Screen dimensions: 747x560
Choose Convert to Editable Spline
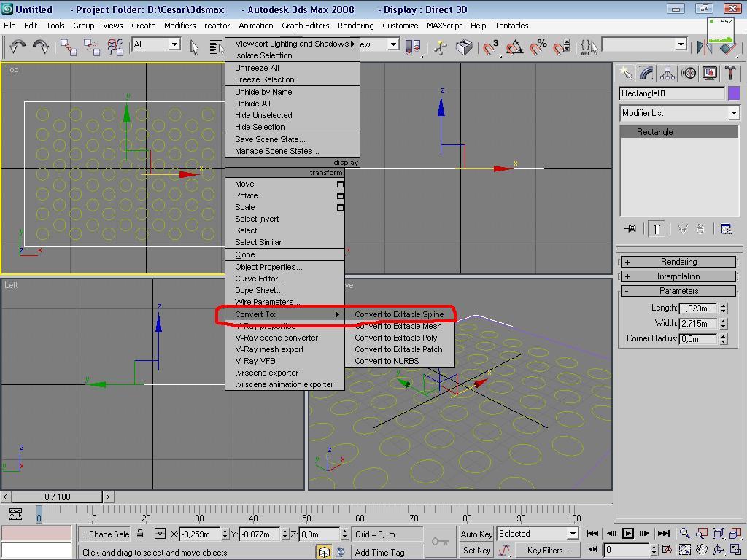399,314
